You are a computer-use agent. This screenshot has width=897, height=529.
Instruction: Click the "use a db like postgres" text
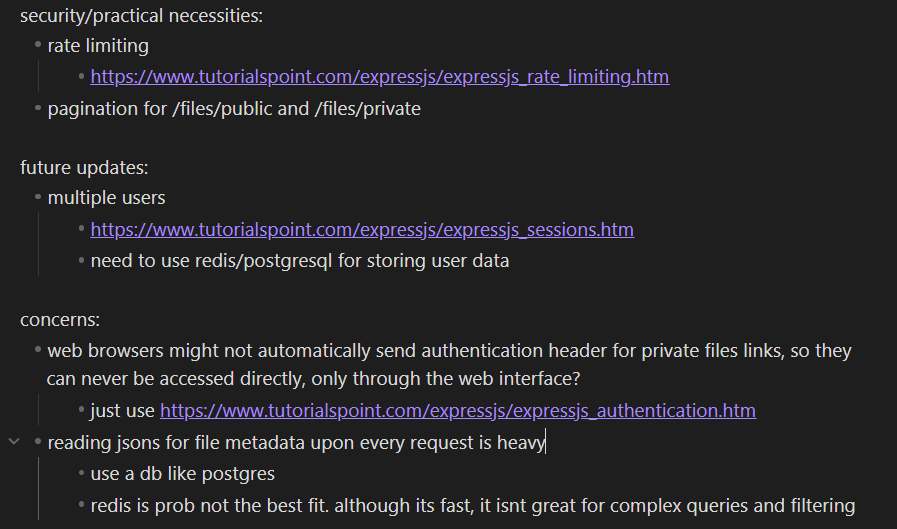[182, 474]
